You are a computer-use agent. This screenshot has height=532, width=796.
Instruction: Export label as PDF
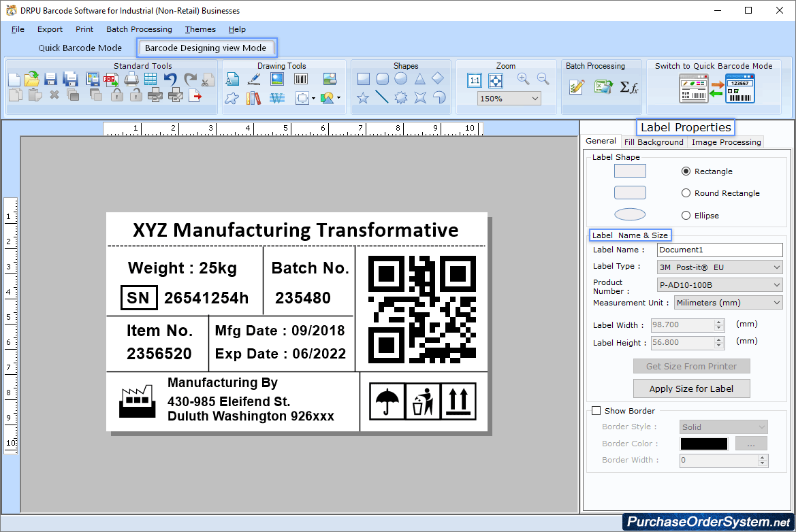pos(111,79)
